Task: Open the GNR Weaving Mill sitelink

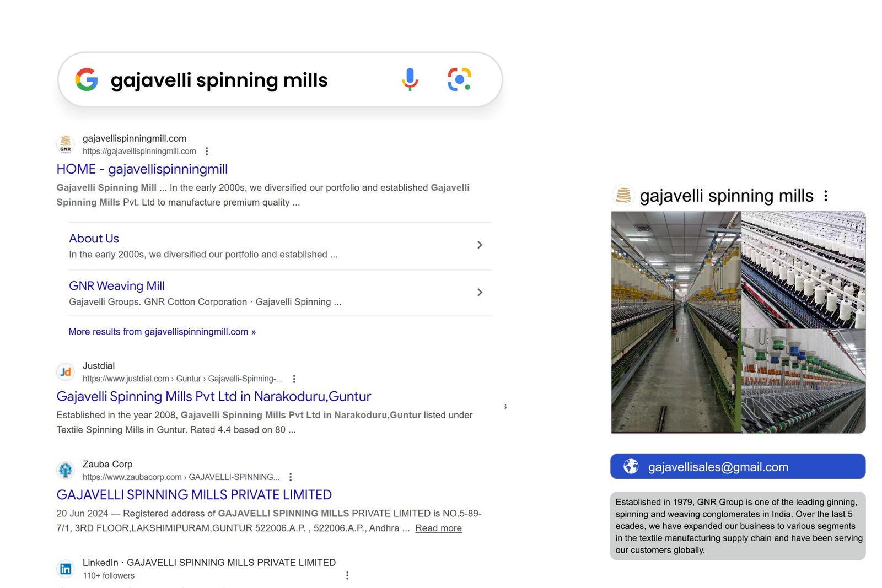Action: (x=116, y=286)
